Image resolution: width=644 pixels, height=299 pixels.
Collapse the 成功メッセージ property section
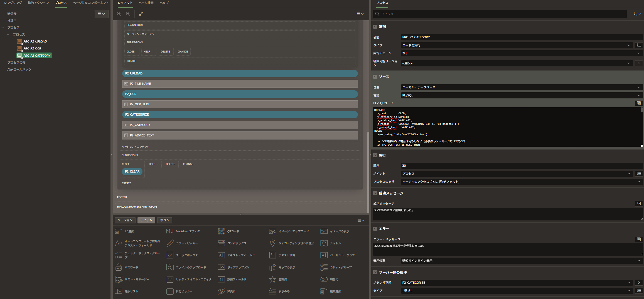(x=375, y=193)
